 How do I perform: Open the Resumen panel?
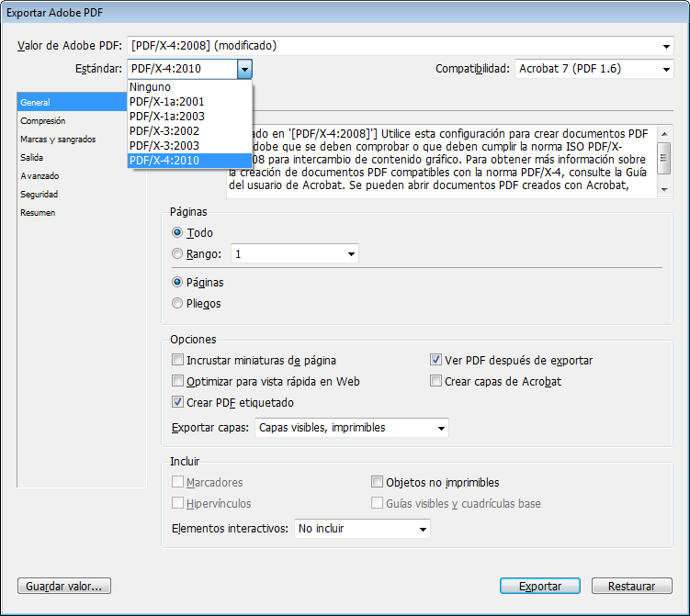(82, 212)
